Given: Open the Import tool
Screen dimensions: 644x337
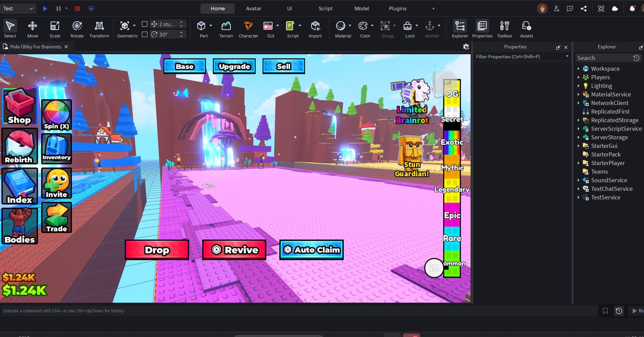Looking at the screenshot, I should (315, 29).
